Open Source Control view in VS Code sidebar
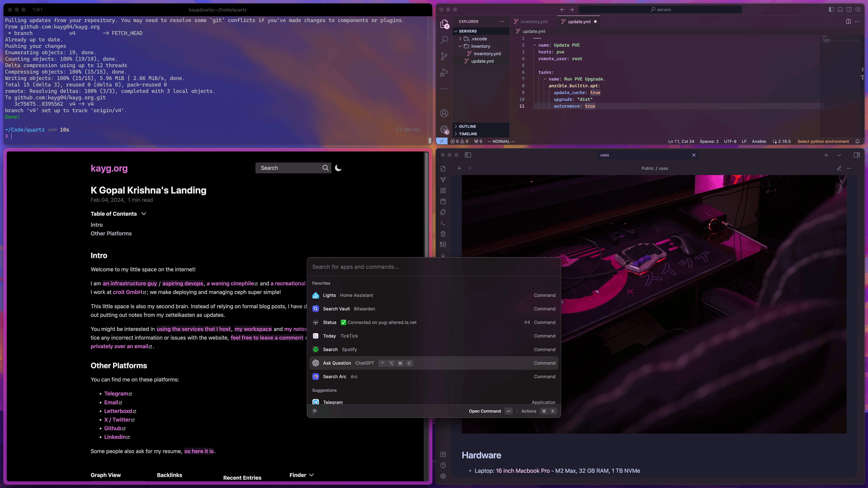The width and height of the screenshot is (868, 488). (x=444, y=56)
